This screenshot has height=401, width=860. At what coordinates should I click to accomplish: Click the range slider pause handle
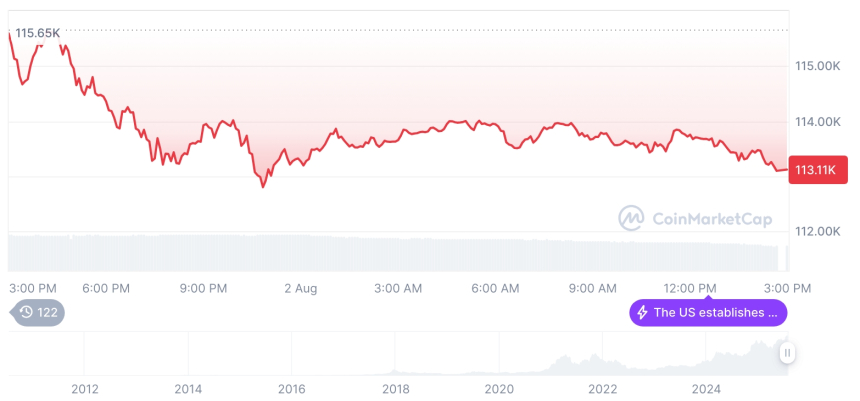787,352
